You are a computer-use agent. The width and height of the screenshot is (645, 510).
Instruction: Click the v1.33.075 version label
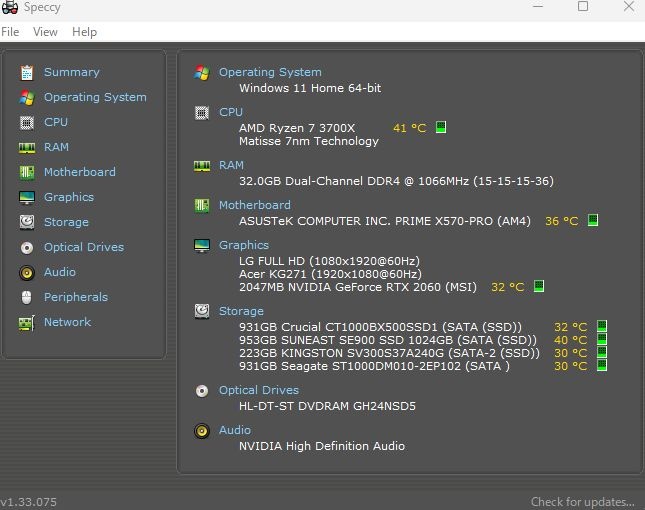pos(28,502)
